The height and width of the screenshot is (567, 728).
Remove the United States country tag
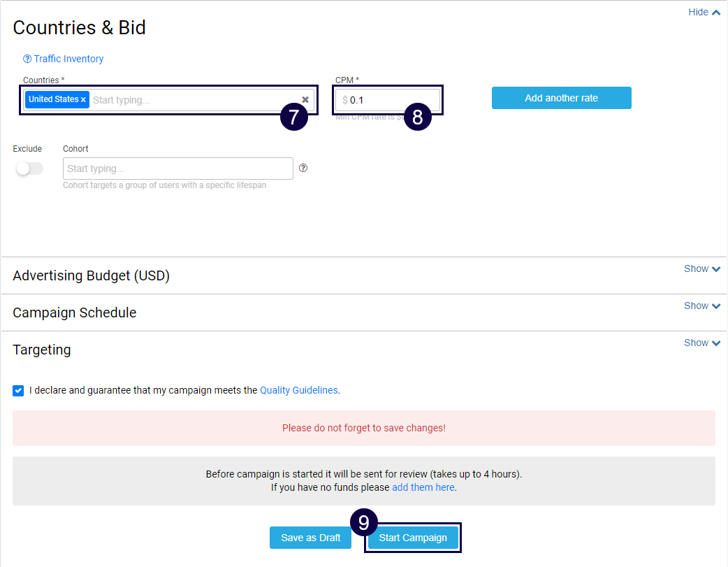tap(83, 100)
